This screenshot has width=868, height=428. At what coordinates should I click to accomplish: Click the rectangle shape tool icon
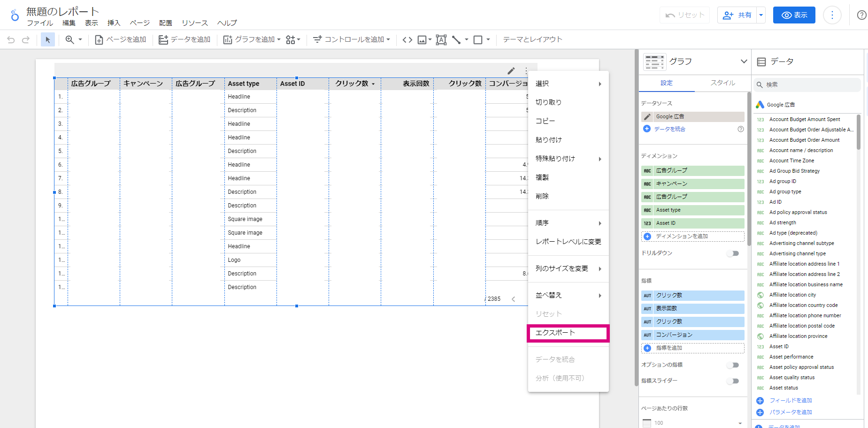(478, 40)
